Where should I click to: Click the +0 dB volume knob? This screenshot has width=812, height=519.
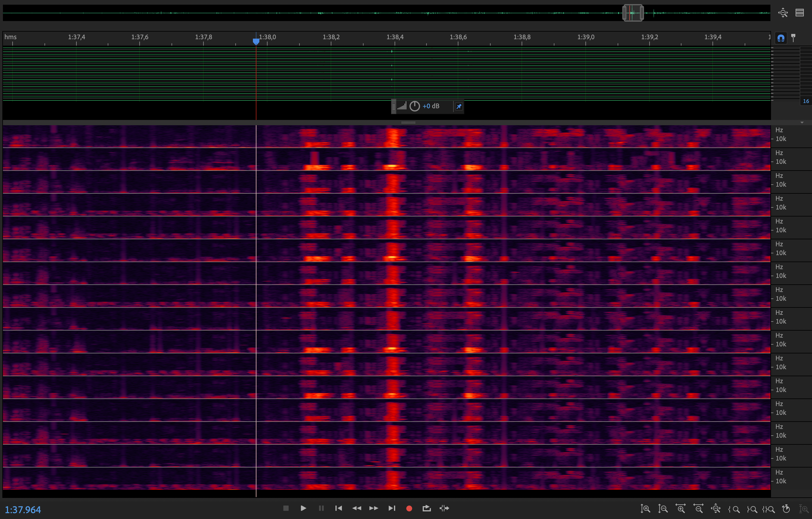[x=414, y=106]
